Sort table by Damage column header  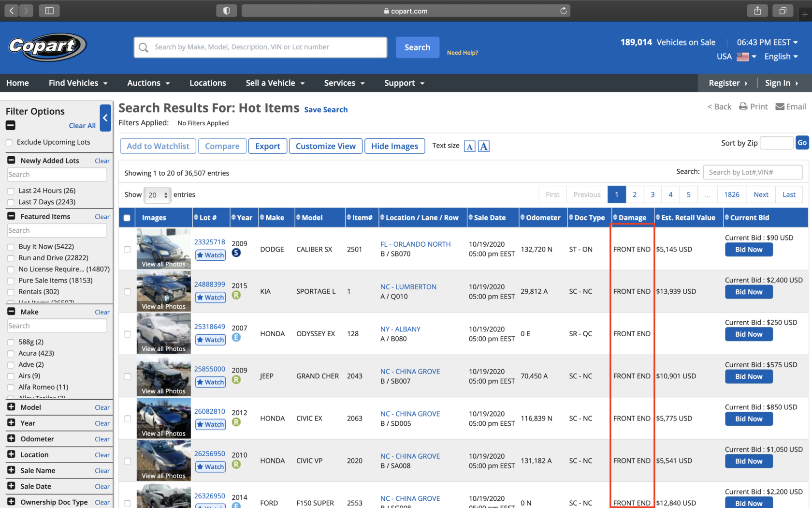coord(632,218)
